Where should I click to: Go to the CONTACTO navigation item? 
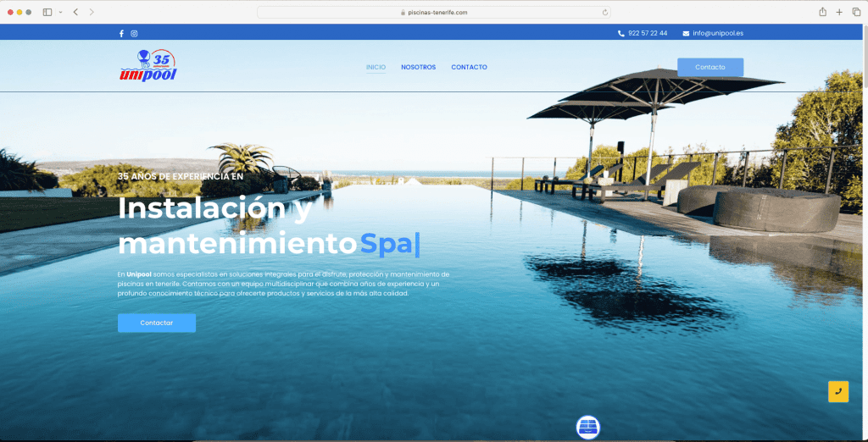(469, 67)
